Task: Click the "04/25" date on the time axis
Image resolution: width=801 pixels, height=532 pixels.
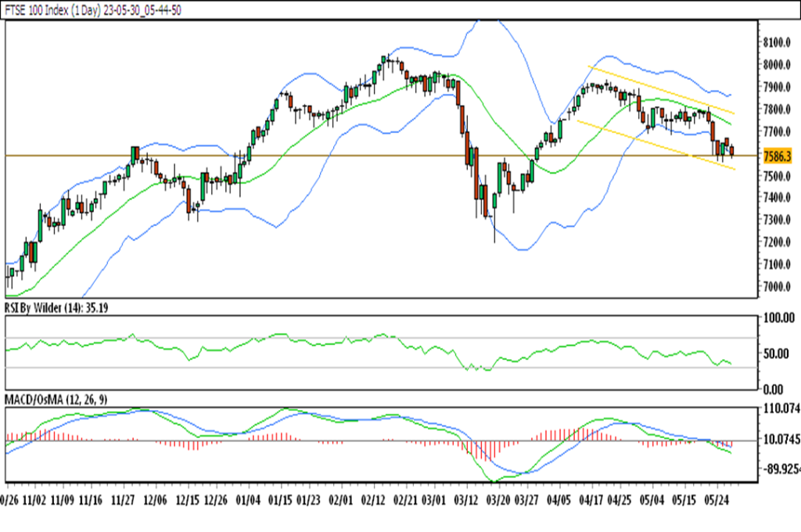Action: 620,500
